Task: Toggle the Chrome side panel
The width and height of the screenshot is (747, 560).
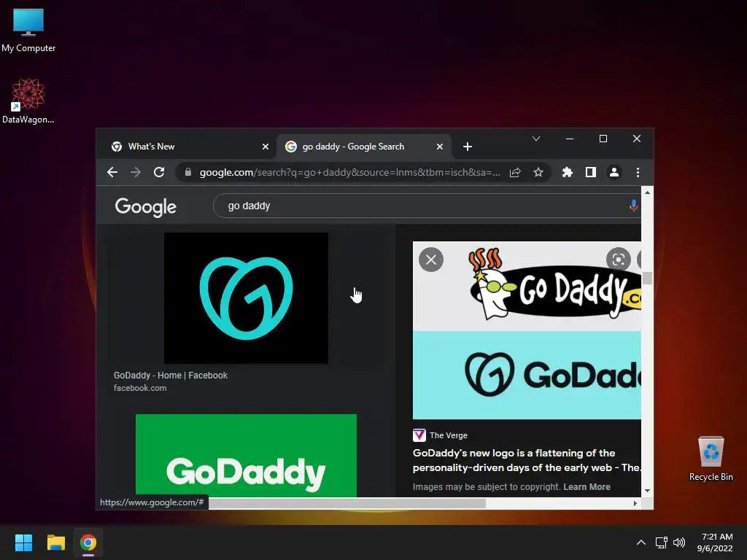Action: (x=591, y=172)
